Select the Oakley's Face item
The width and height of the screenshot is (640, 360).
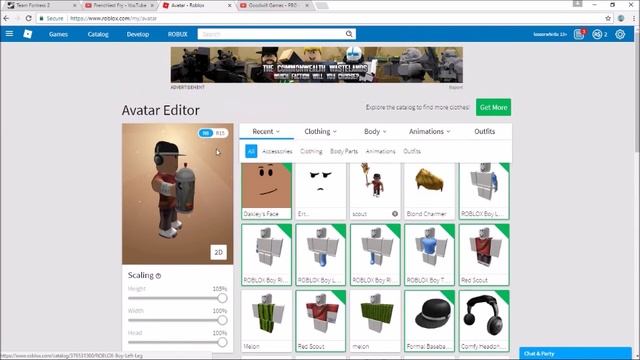pos(267,191)
